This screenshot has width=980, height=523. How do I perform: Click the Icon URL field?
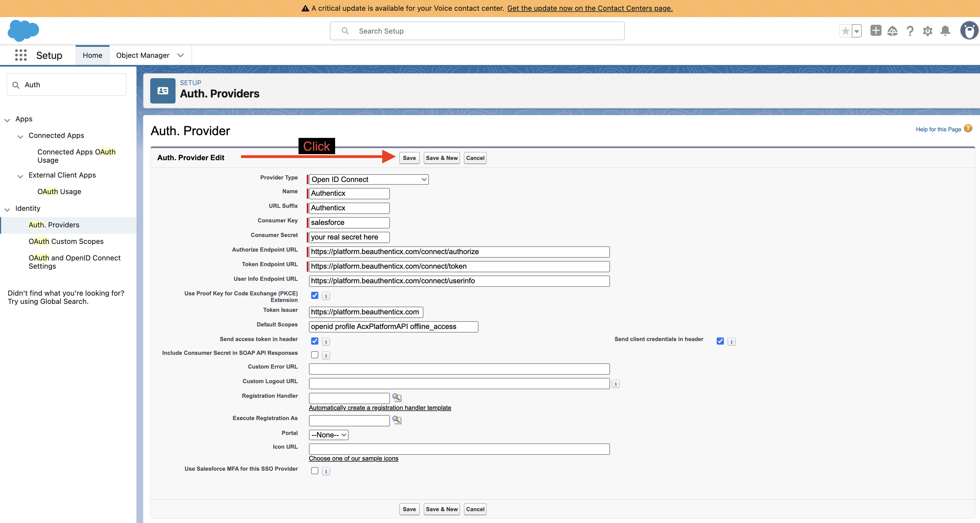[459, 449]
